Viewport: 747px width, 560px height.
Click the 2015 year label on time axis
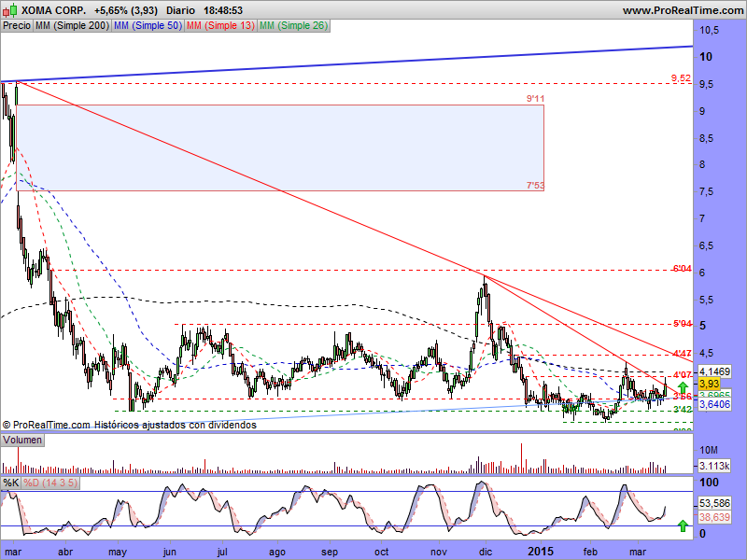point(541,552)
